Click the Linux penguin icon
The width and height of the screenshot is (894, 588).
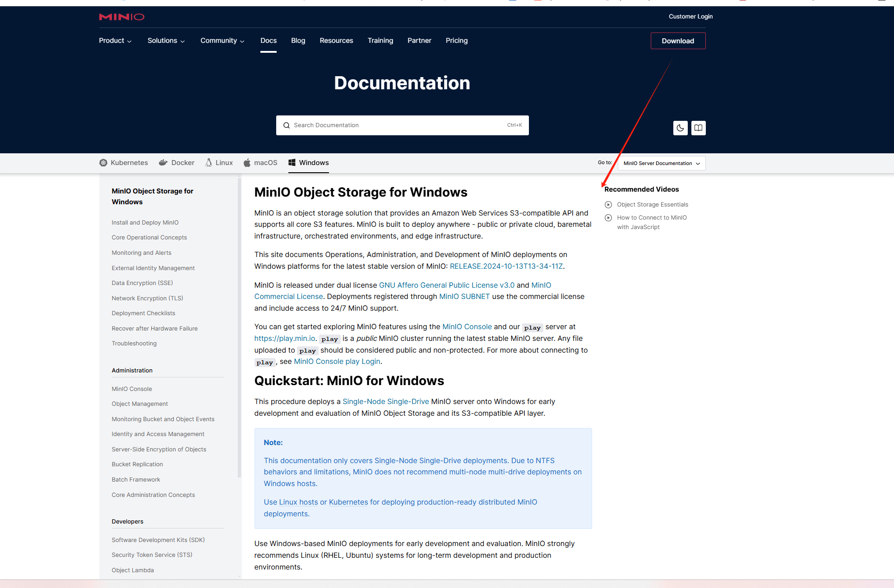pos(208,163)
